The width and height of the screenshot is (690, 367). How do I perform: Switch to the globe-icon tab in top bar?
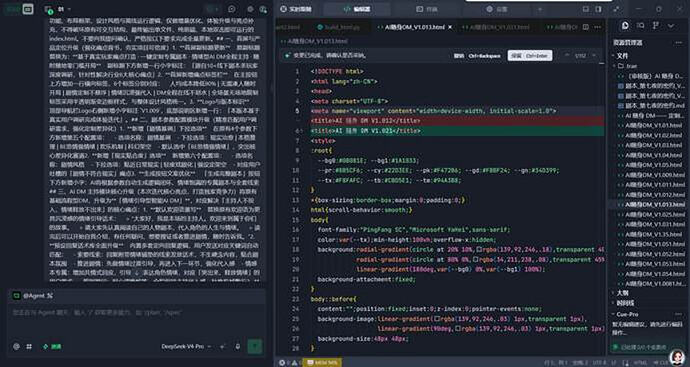496,9
